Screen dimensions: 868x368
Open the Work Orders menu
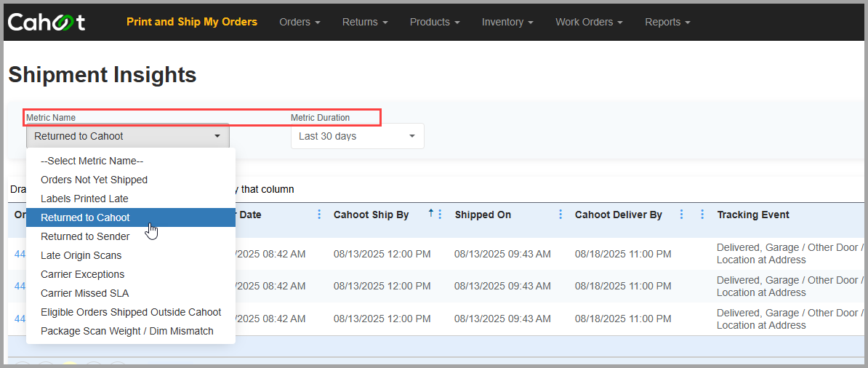[x=589, y=22]
